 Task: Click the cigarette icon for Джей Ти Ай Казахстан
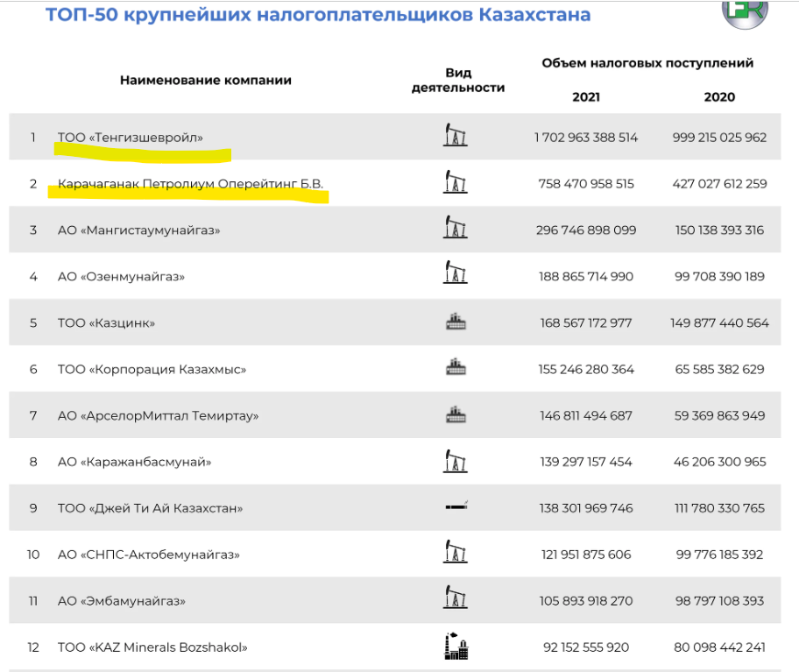(456, 506)
